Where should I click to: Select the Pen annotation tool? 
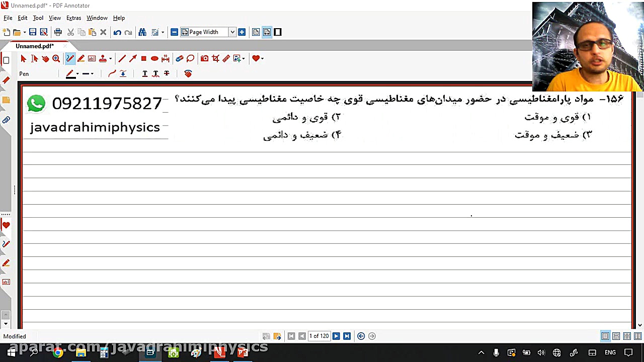pyautogui.click(x=70, y=58)
